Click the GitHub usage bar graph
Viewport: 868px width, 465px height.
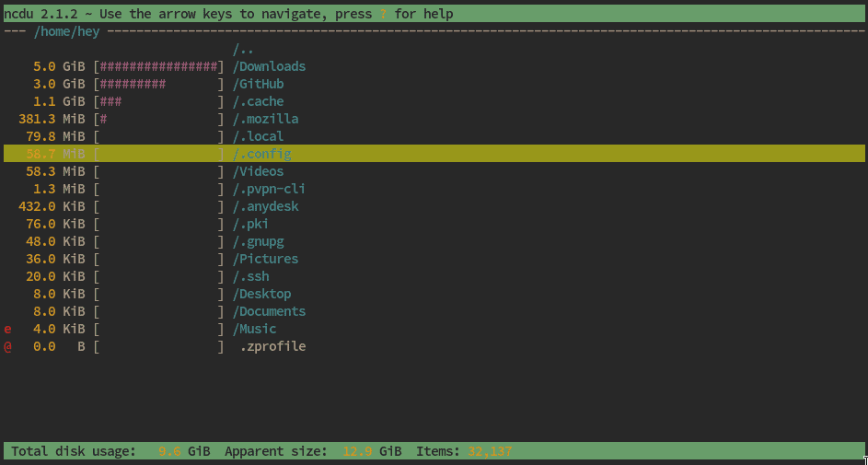click(x=159, y=84)
